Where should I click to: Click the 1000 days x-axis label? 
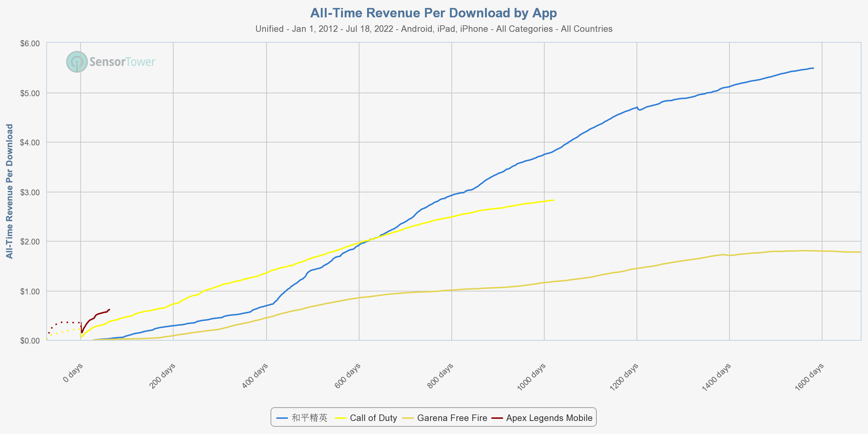coord(531,378)
